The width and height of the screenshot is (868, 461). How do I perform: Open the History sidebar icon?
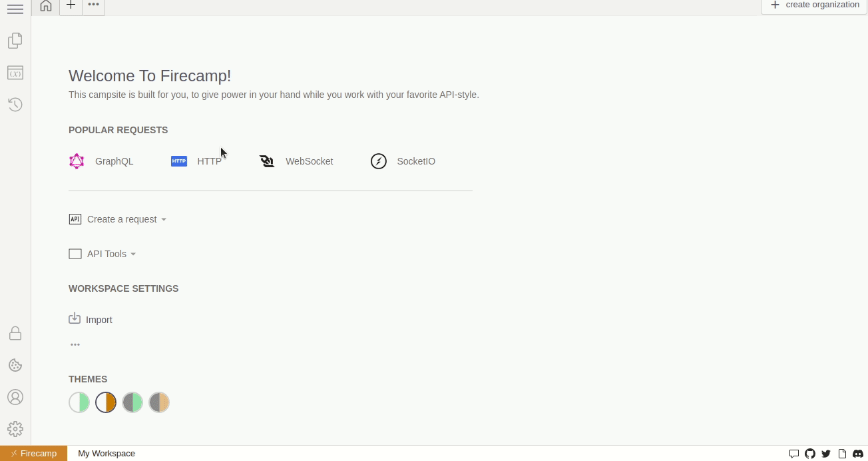point(15,105)
